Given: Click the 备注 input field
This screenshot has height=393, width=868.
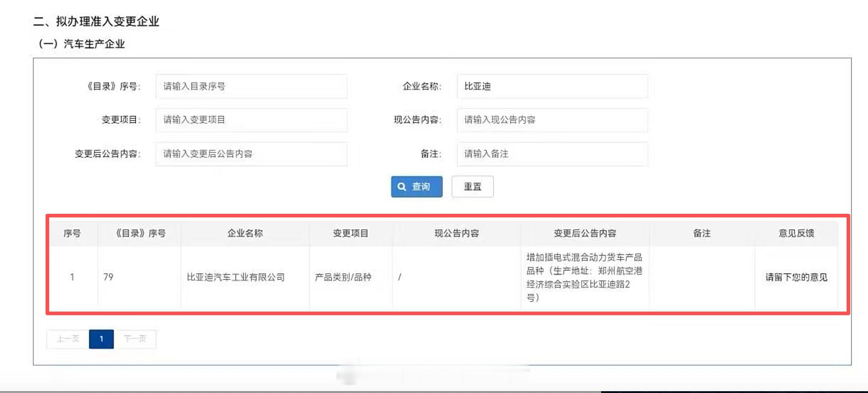Looking at the screenshot, I should tap(552, 154).
